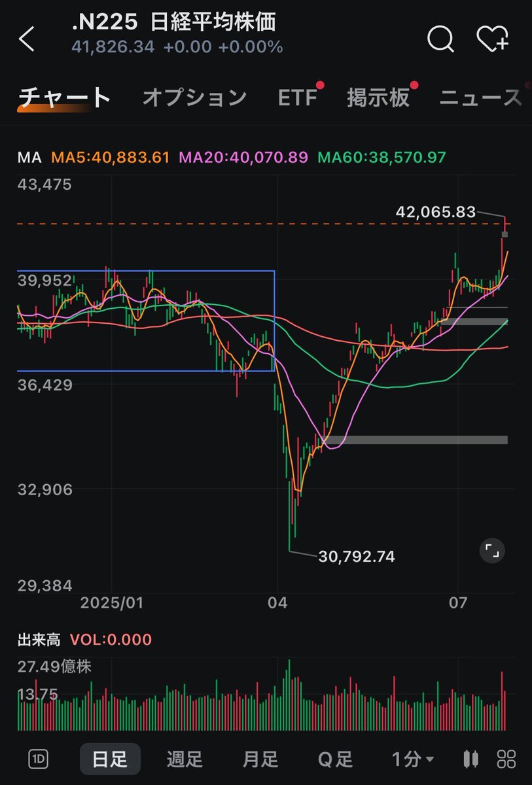Screen dimensions: 532x785
Task: Go back using the left arrow
Action: [x=26, y=39]
